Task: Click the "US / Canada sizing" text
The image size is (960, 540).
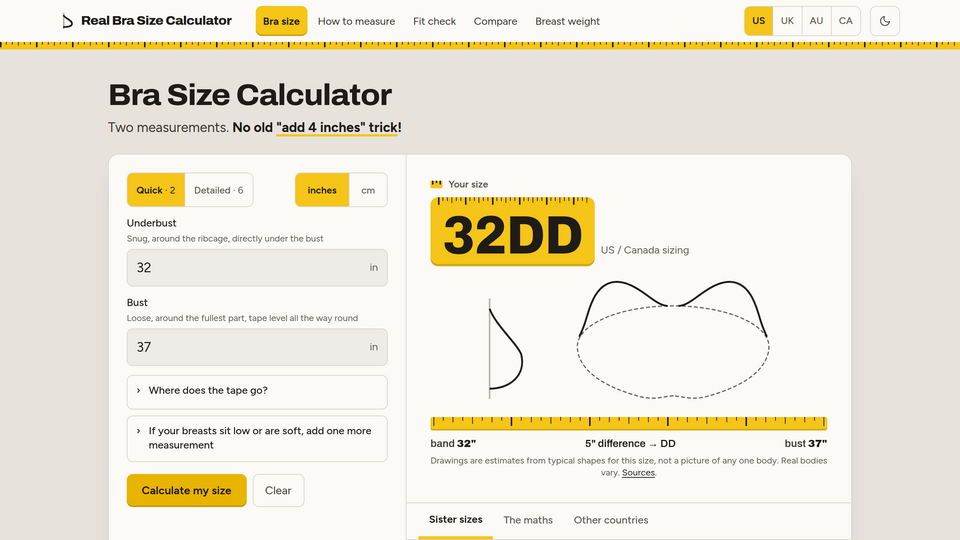Action: (x=645, y=250)
